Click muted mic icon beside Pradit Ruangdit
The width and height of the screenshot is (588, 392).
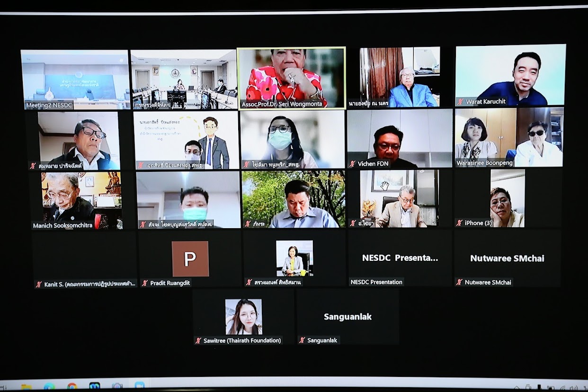coord(145,283)
